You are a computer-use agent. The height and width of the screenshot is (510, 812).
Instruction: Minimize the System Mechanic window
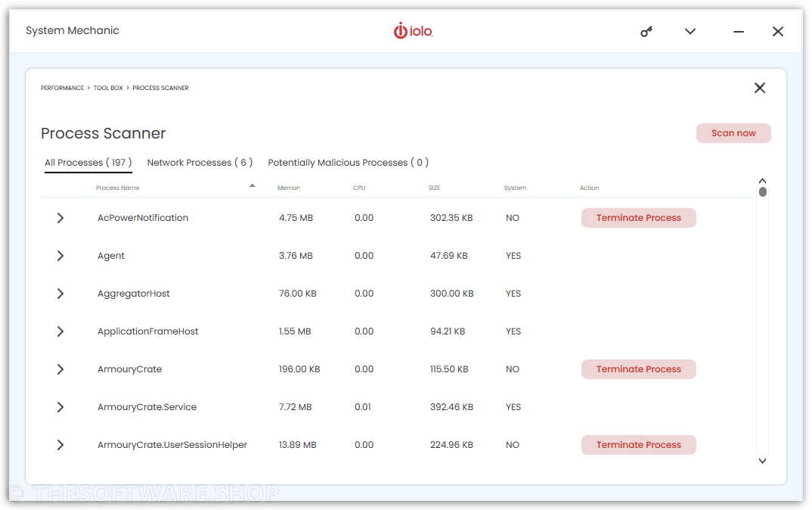pos(739,32)
